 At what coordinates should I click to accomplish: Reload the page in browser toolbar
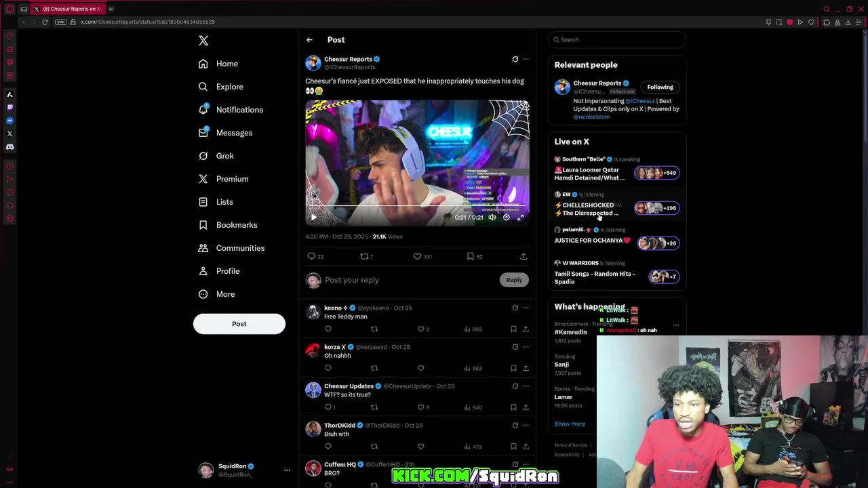[x=45, y=22]
